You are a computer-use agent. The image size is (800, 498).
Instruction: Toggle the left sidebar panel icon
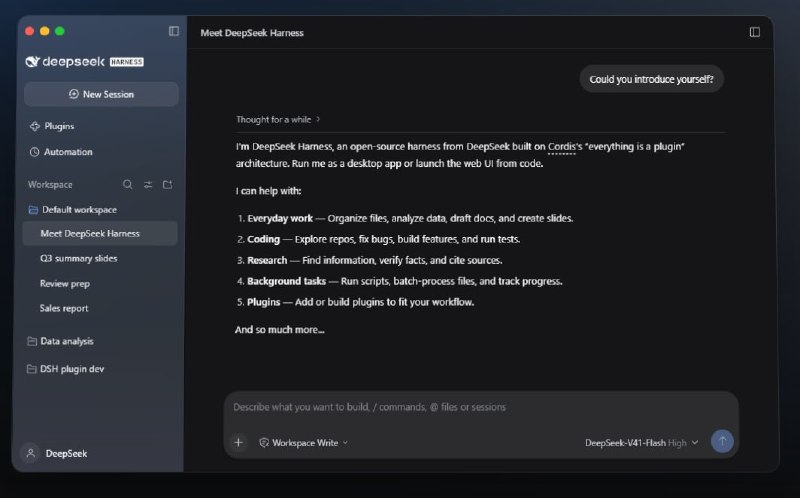coord(174,31)
